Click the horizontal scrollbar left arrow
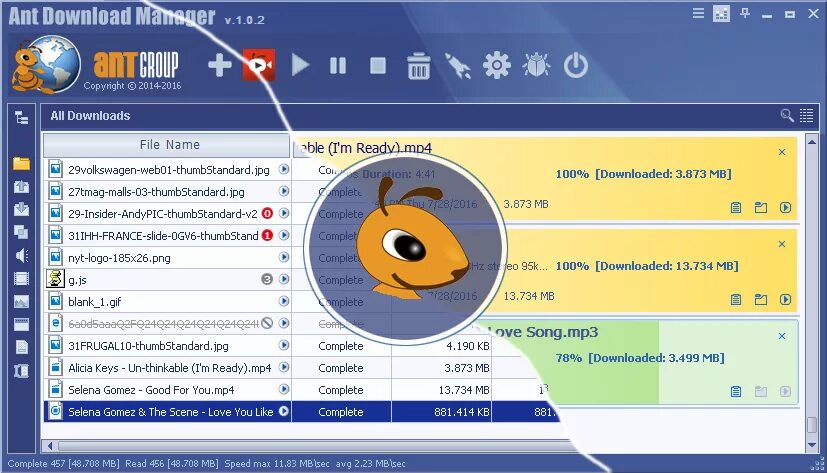This screenshot has height=473, width=827. (50, 446)
